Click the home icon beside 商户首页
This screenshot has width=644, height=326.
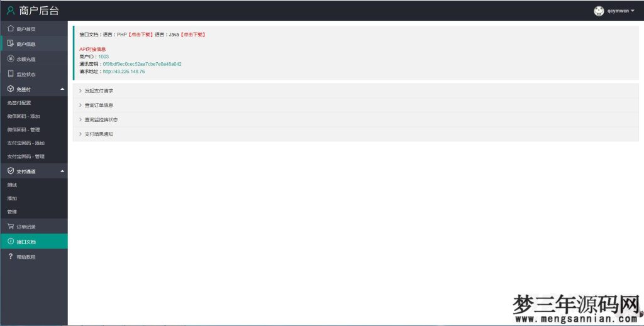click(x=11, y=29)
